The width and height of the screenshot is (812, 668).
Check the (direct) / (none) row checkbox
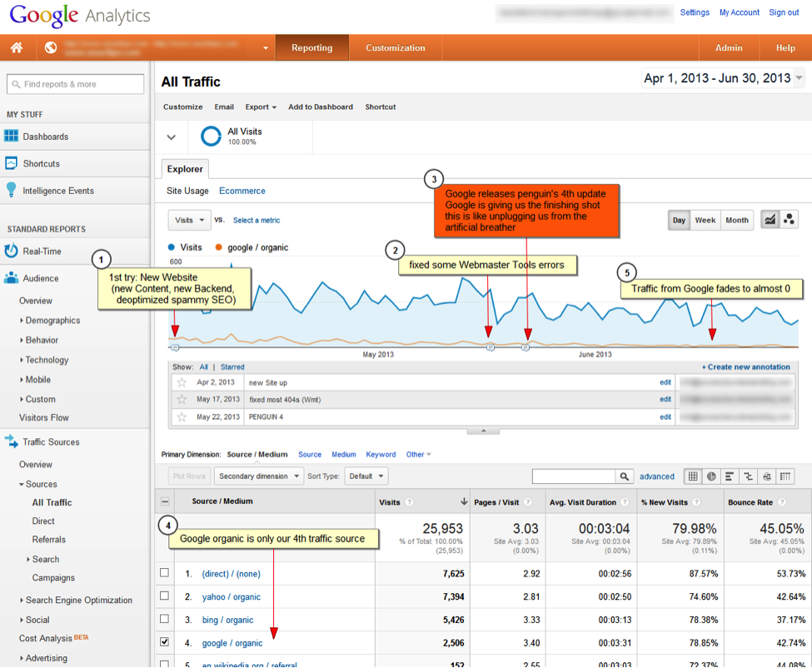tap(164, 573)
